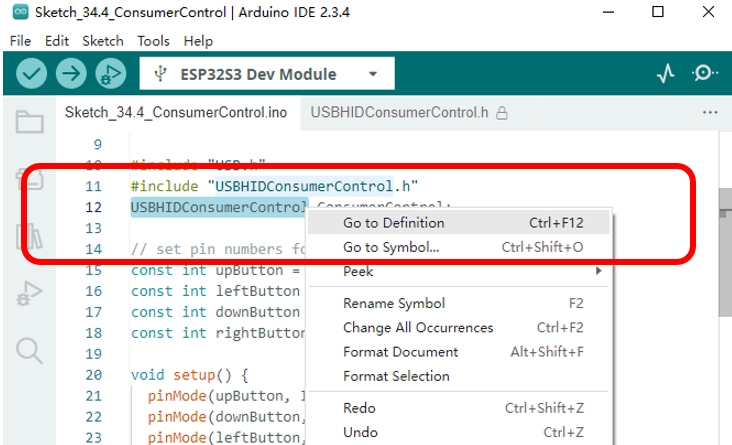The image size is (732, 445).
Task: Click line number 11 in the gutter
Action: [x=93, y=186]
